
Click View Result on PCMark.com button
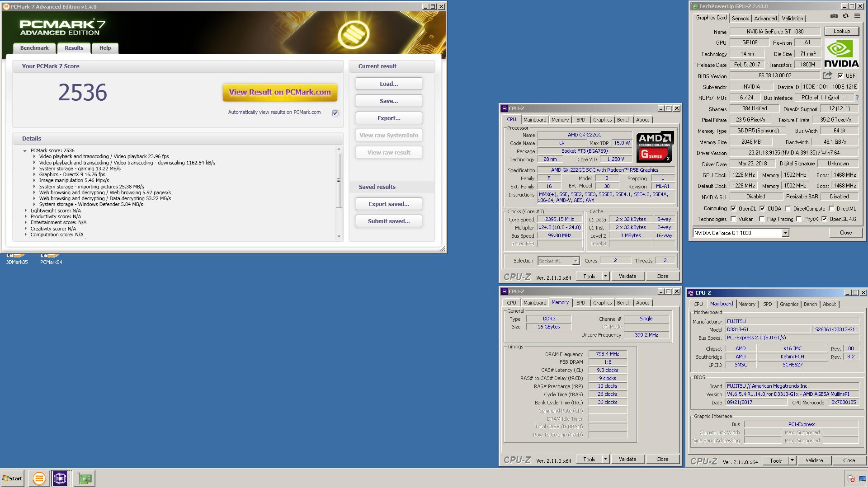point(280,92)
